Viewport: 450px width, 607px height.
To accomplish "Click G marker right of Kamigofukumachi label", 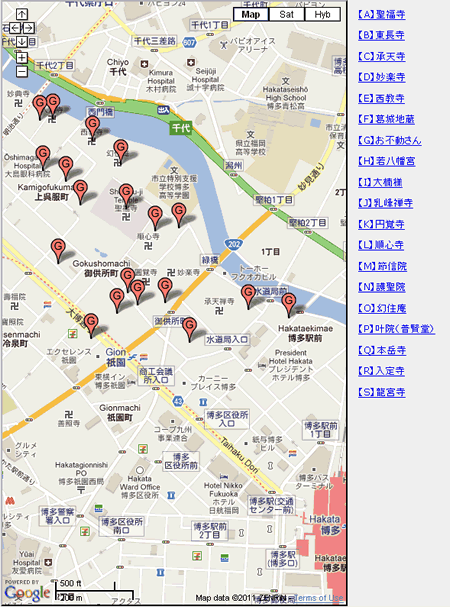I will click(81, 190).
